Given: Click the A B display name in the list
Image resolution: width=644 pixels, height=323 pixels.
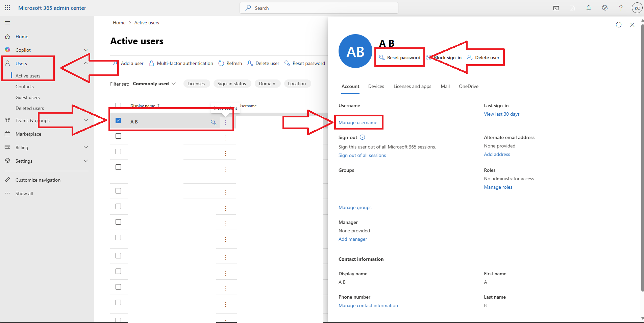Looking at the screenshot, I should coord(134,122).
